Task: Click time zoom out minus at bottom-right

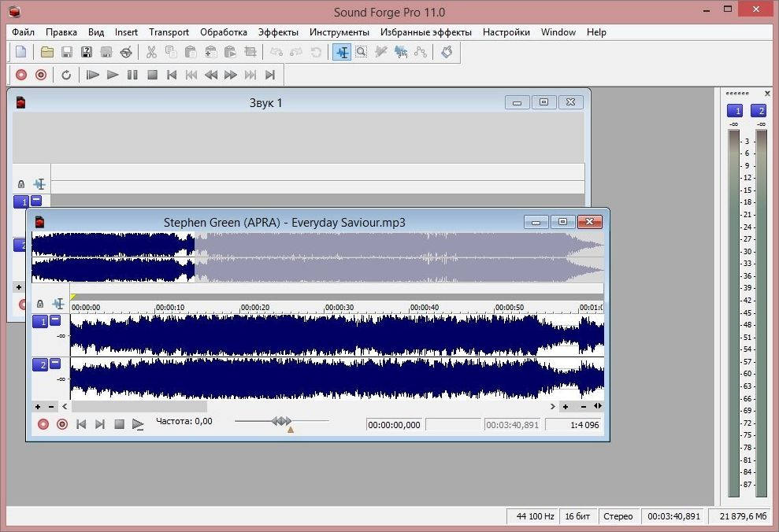Action: click(583, 406)
